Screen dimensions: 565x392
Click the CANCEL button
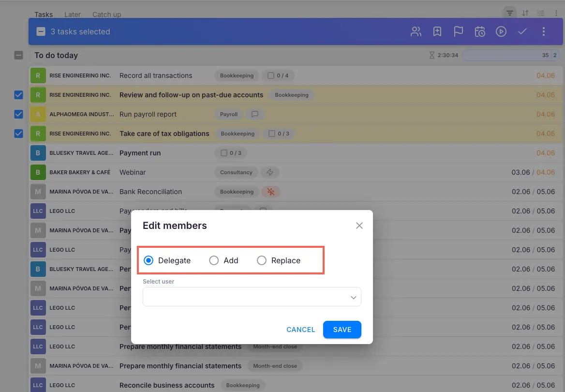[x=300, y=330]
